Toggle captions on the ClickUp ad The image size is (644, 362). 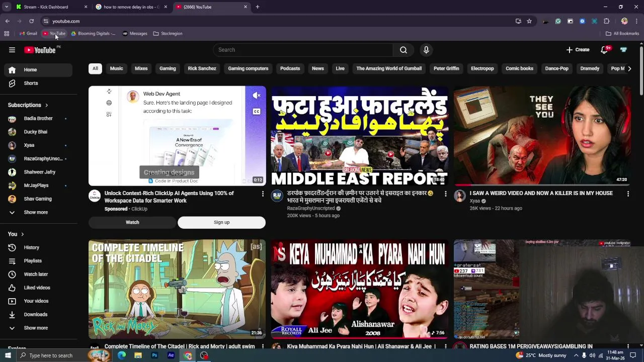pyautogui.click(x=257, y=112)
